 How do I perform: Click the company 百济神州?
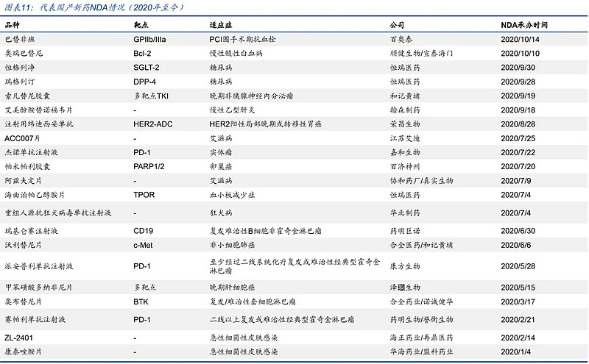pos(404,167)
